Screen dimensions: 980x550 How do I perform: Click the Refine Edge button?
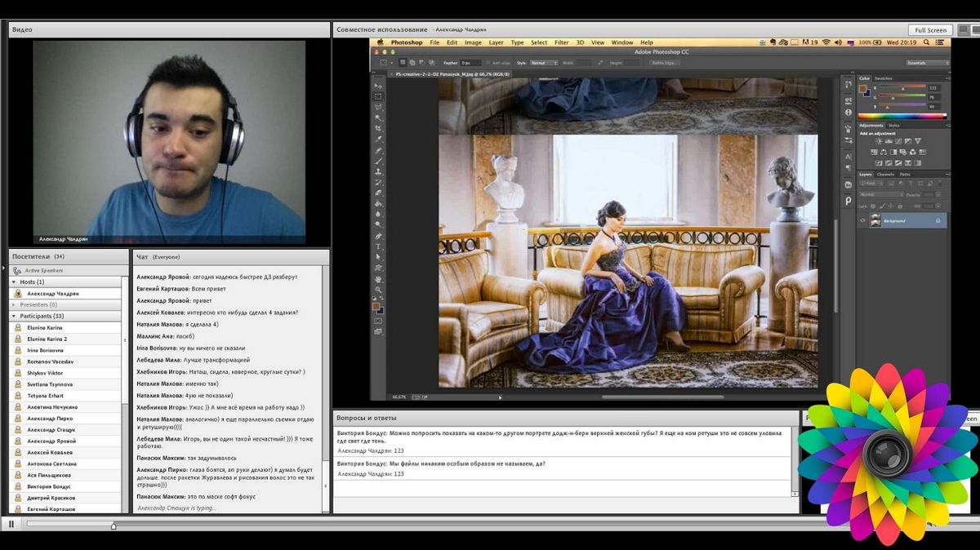(x=664, y=63)
